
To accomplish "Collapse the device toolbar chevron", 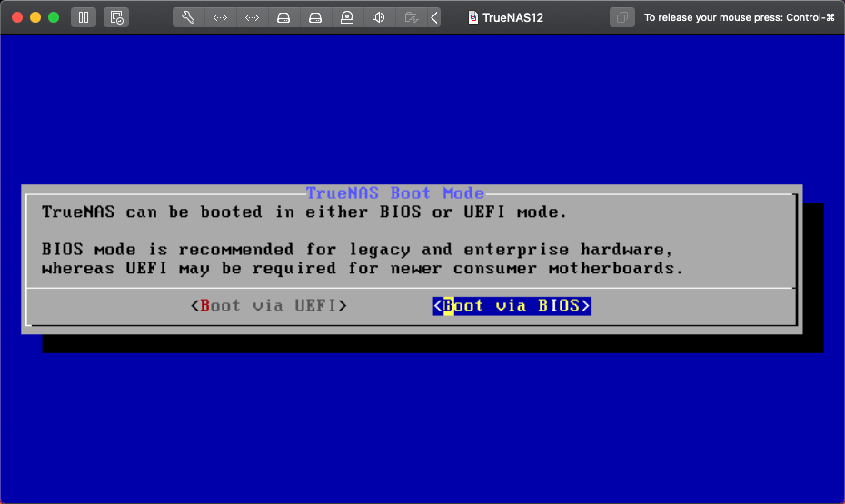I will point(434,17).
